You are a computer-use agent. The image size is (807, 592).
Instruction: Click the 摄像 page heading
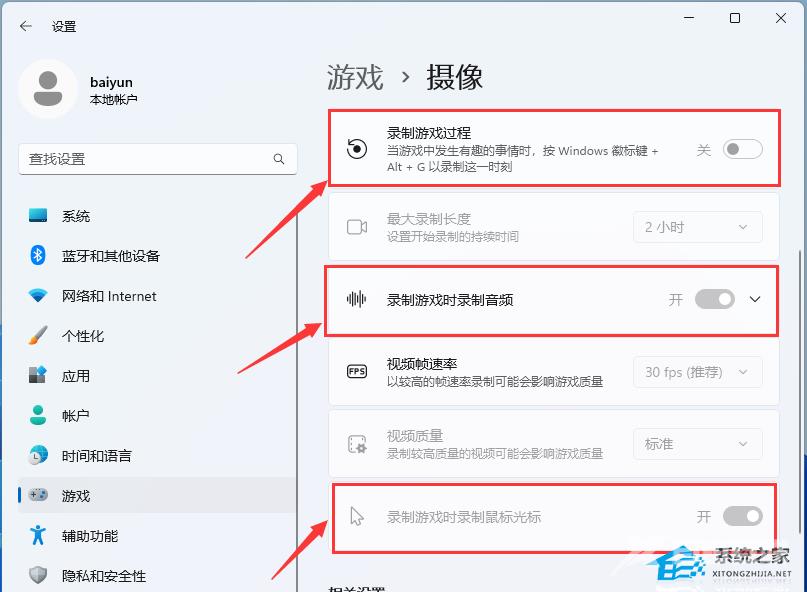click(454, 77)
